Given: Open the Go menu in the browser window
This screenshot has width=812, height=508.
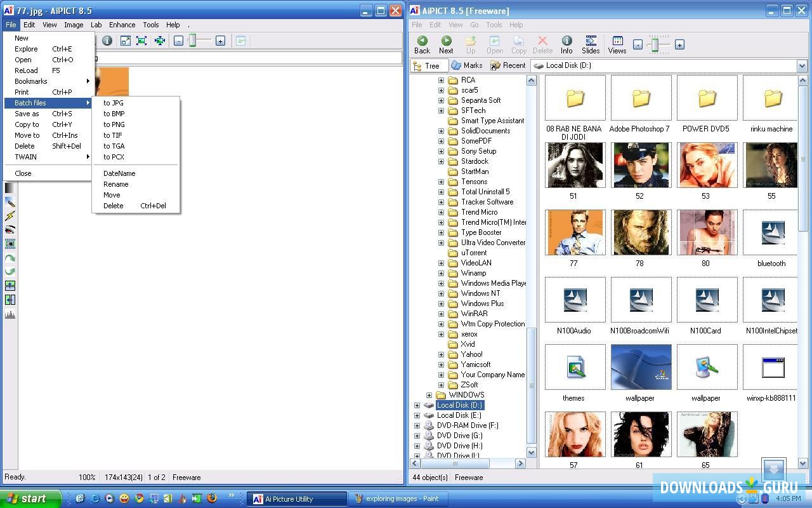Looking at the screenshot, I should tap(474, 25).
